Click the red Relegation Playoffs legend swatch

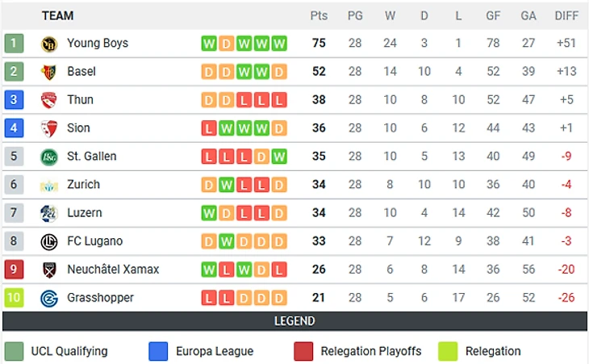click(x=303, y=351)
